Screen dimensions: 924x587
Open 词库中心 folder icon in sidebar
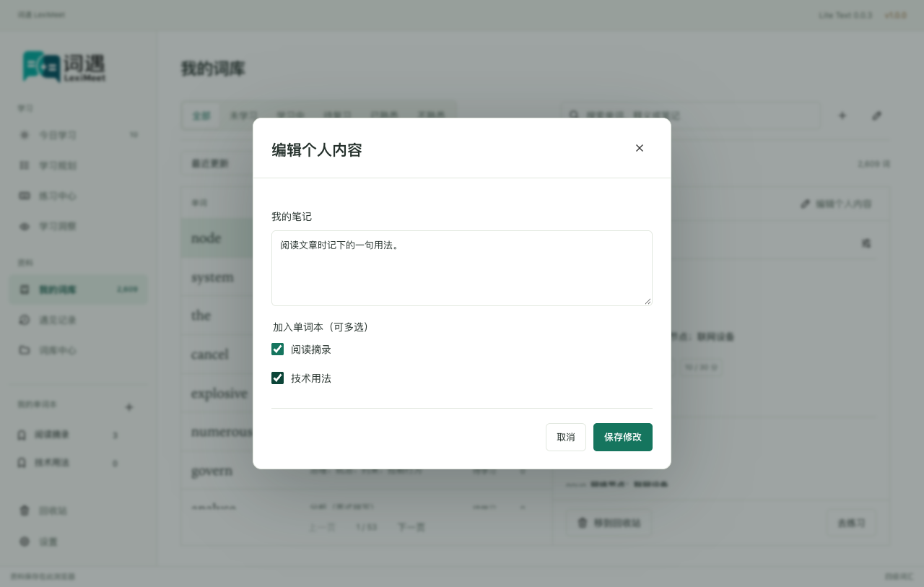point(25,350)
